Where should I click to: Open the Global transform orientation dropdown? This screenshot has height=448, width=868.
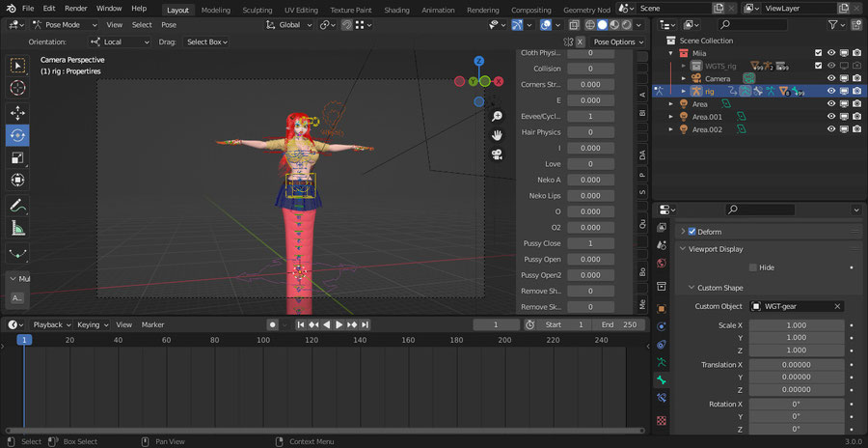(289, 25)
